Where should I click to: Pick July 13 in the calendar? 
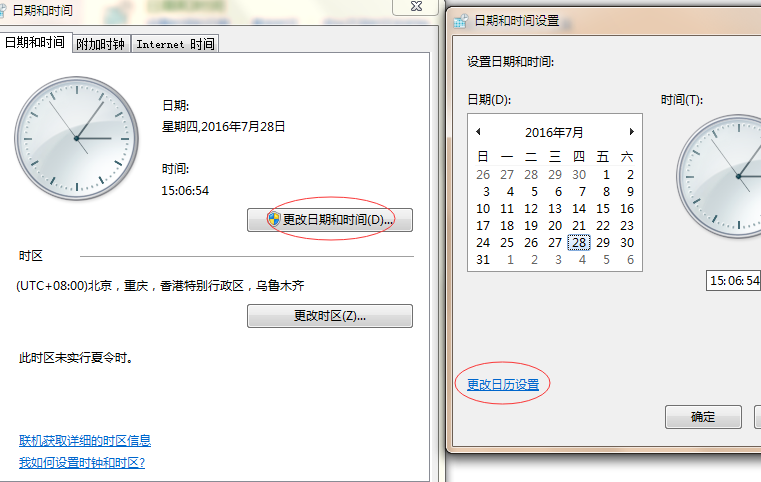555,209
